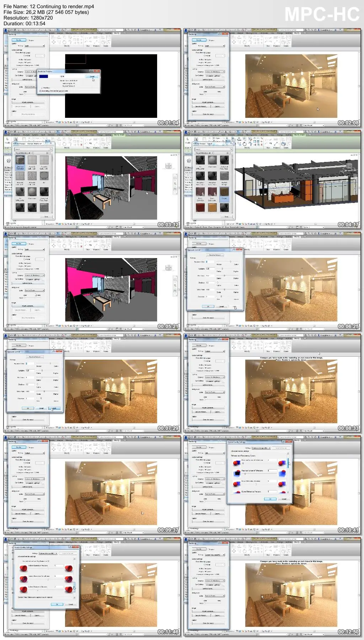Click ViewCube in 00:03:12 frame viewport

[x=168, y=166]
